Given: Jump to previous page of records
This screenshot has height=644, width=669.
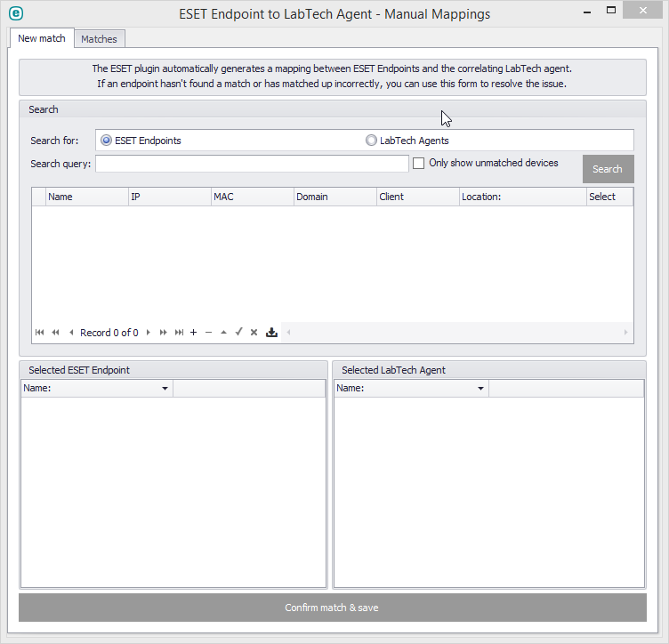Looking at the screenshot, I should pos(55,333).
